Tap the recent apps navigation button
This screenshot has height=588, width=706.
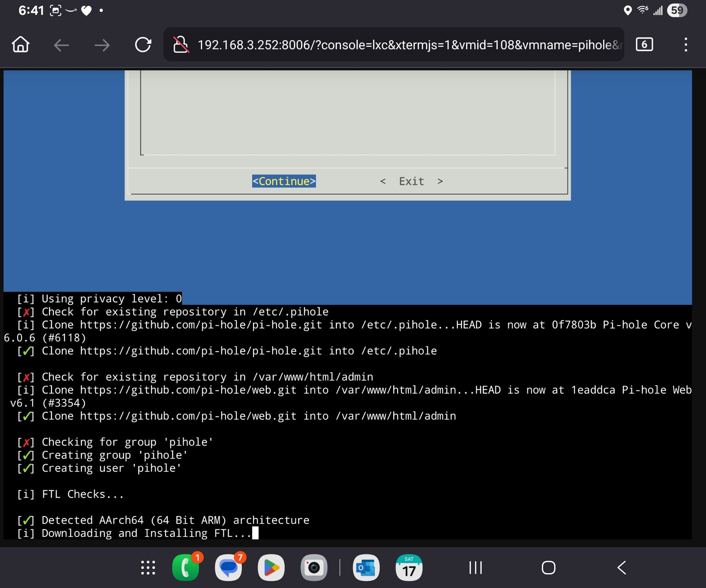[x=475, y=568]
